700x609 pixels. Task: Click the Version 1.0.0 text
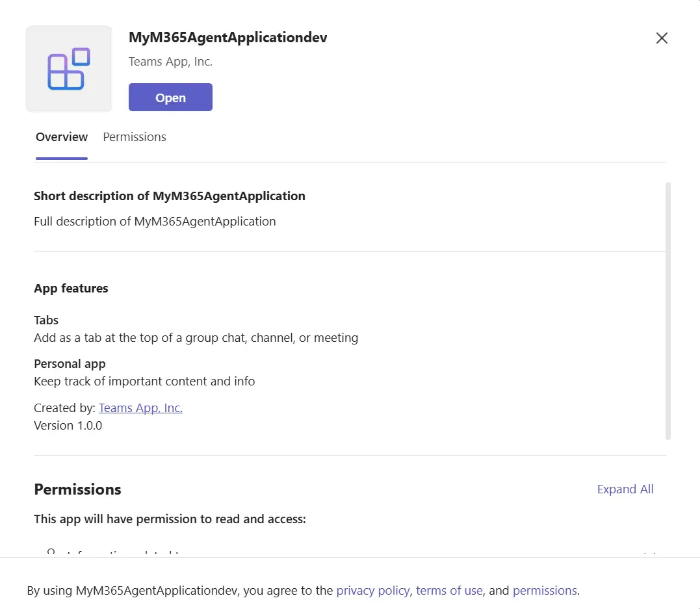(x=68, y=425)
